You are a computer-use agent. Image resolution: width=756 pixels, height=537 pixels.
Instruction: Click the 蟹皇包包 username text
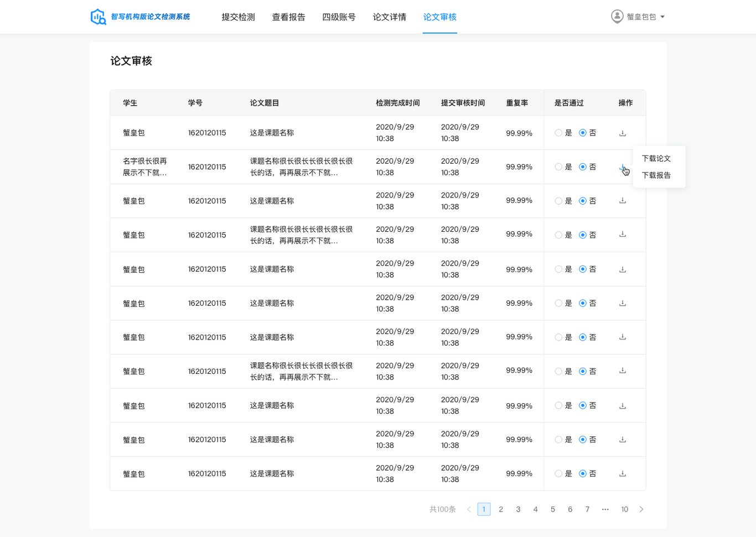641,17
